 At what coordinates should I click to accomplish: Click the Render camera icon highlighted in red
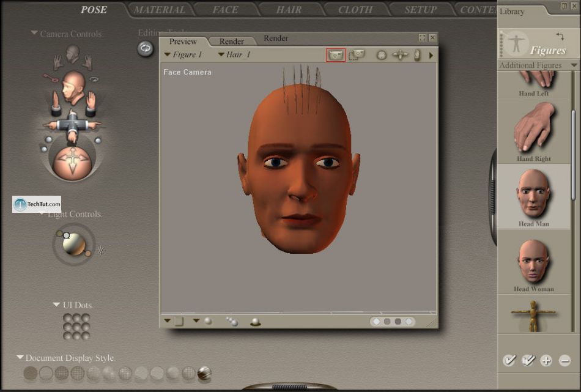[336, 55]
